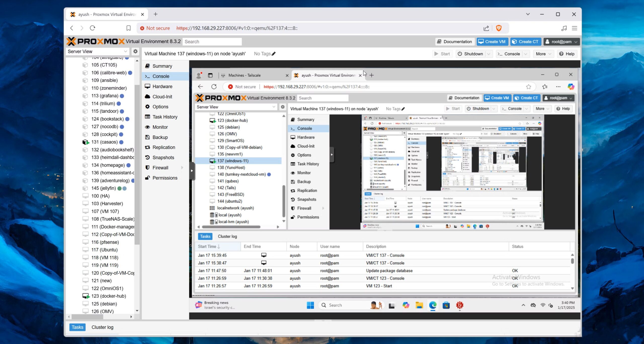The width and height of the screenshot is (644, 344).
Task: Click the Proxmox Search input field
Action: (212, 42)
